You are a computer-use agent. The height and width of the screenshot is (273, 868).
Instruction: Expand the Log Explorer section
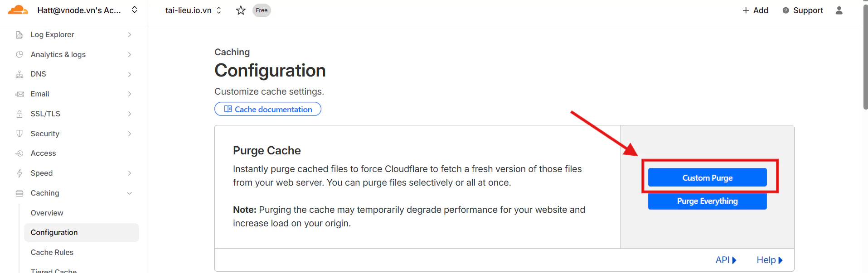(129, 35)
